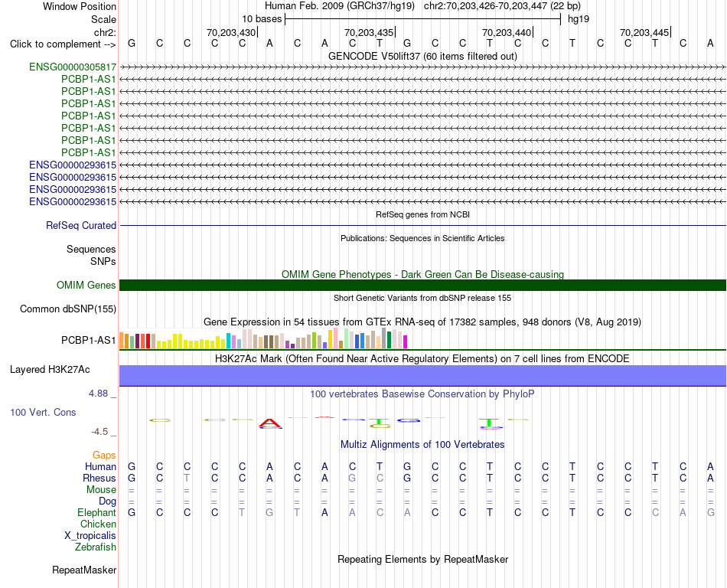Click the RefSeq Curated horizontal line
The height and width of the screenshot is (588, 727).
pos(422,225)
